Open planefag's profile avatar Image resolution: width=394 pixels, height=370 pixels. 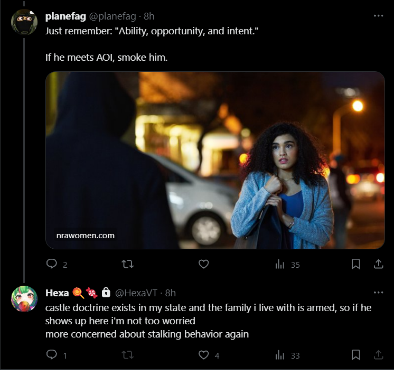point(24,21)
